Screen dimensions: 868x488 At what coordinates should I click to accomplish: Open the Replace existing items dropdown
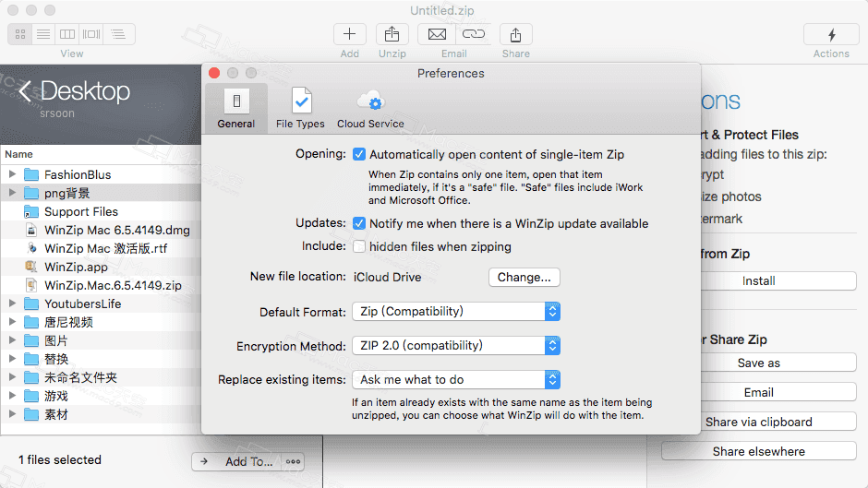tap(456, 379)
